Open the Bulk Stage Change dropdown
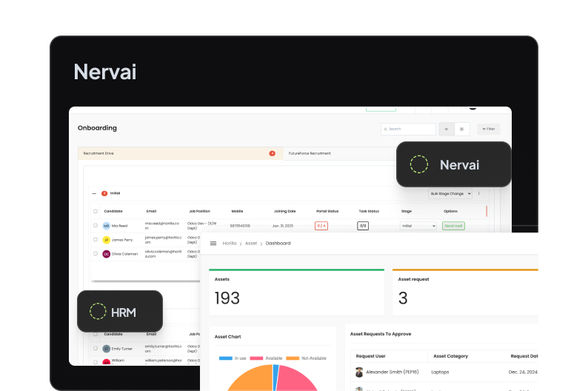The width and height of the screenshot is (588, 391). click(x=450, y=193)
